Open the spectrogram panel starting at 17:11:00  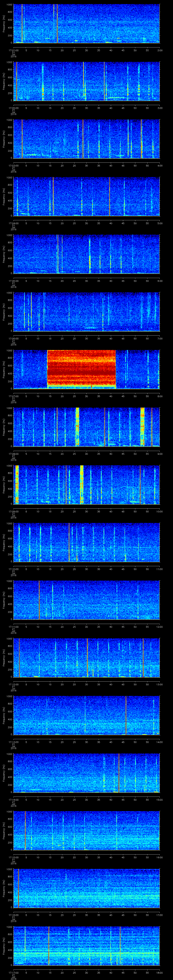coord(86,600)
